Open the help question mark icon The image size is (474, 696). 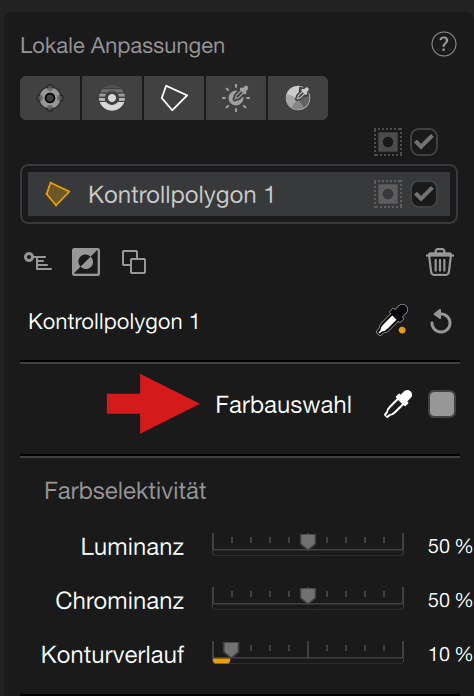tap(443, 44)
